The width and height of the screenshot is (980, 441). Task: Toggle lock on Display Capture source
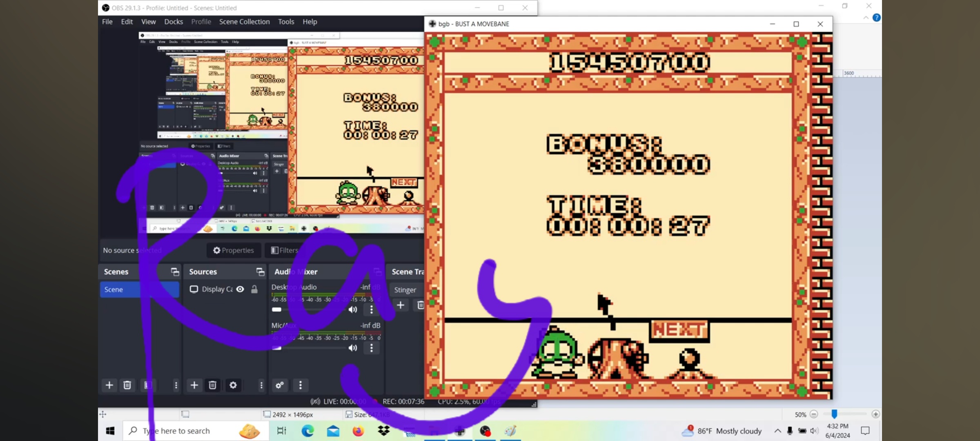(254, 289)
